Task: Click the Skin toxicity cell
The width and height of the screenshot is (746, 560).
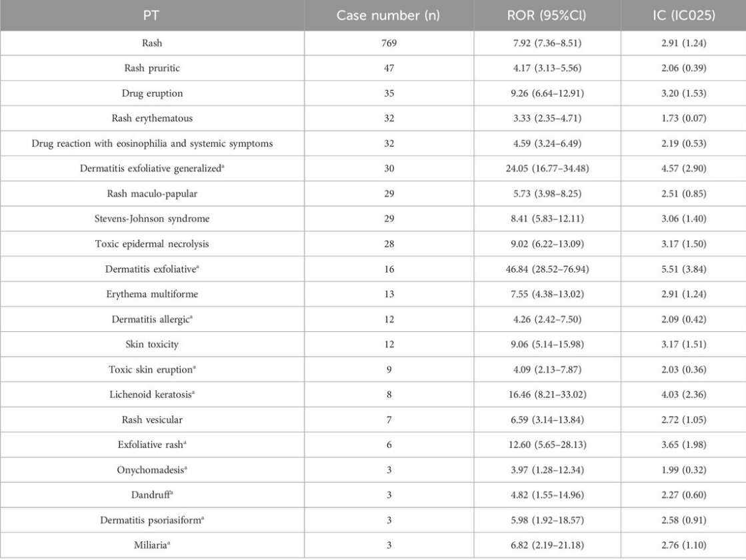Action: (152, 345)
